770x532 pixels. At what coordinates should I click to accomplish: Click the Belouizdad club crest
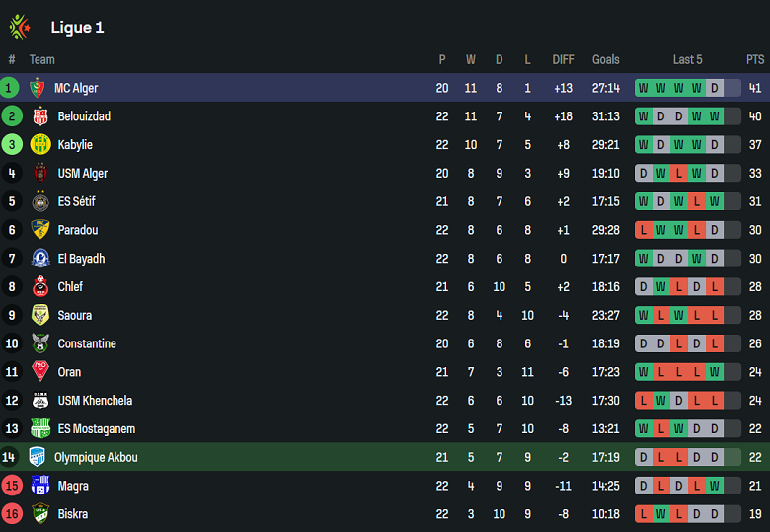(x=40, y=116)
